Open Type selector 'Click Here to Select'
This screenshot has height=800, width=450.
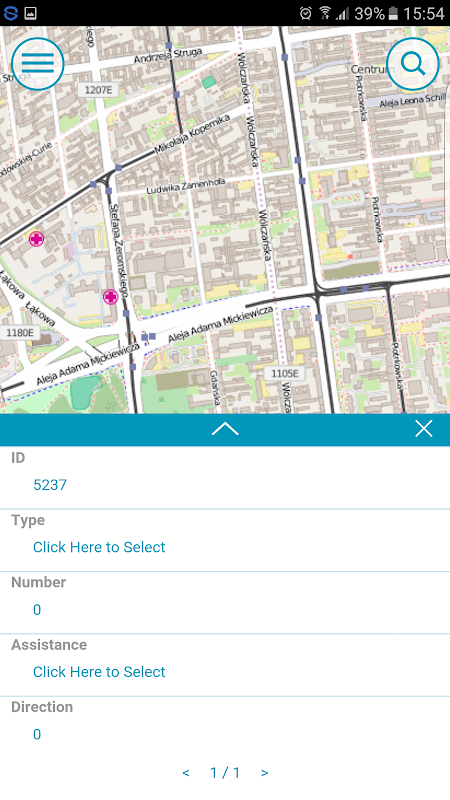(x=99, y=547)
